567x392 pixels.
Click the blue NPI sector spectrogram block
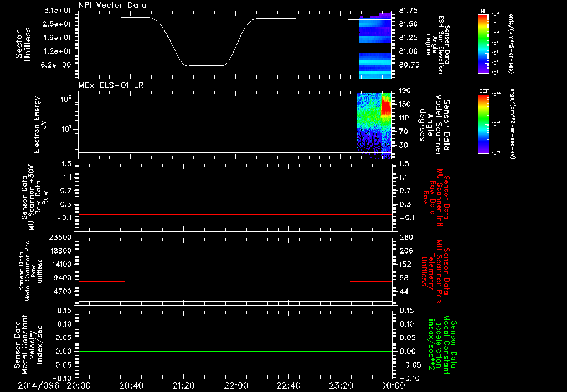[x=375, y=47]
